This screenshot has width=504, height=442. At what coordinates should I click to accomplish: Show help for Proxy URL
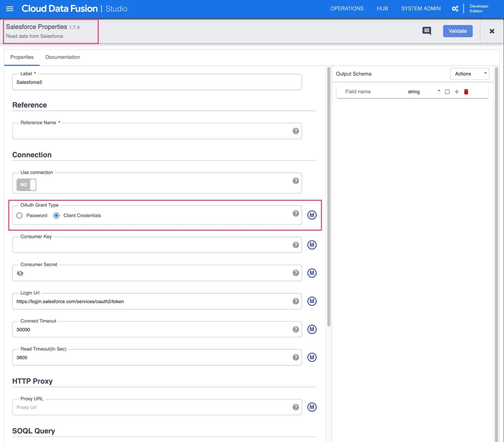pos(296,407)
